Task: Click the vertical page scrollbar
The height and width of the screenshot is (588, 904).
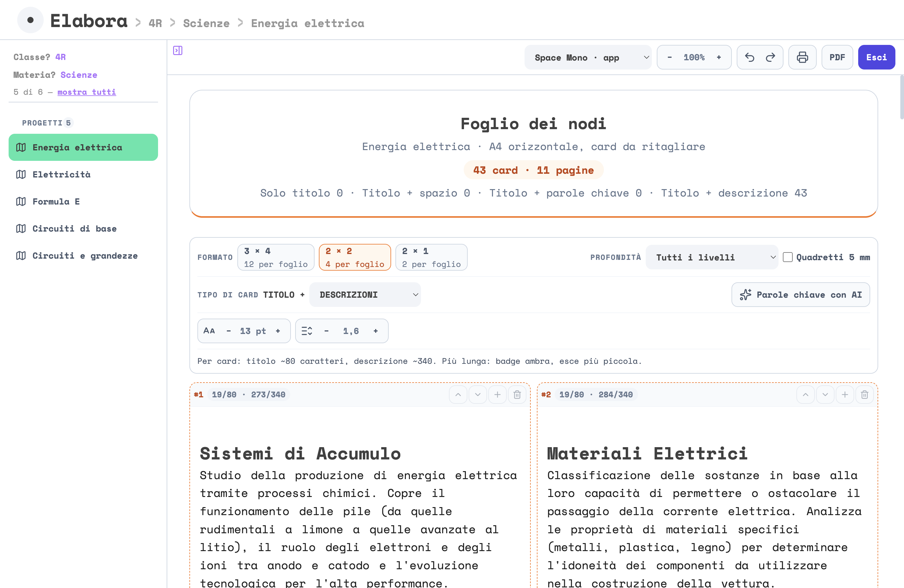Action: (902, 97)
